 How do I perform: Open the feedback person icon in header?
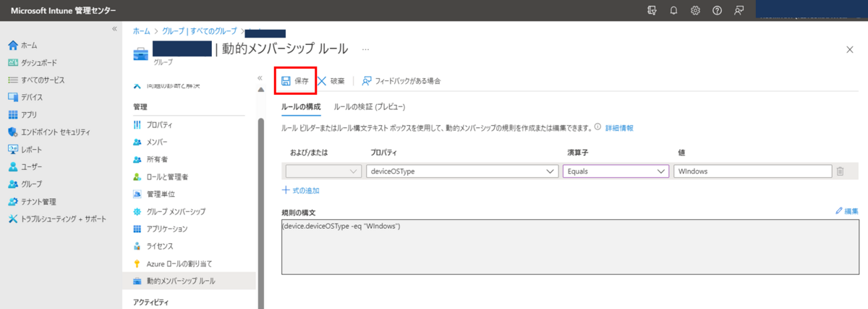739,10
